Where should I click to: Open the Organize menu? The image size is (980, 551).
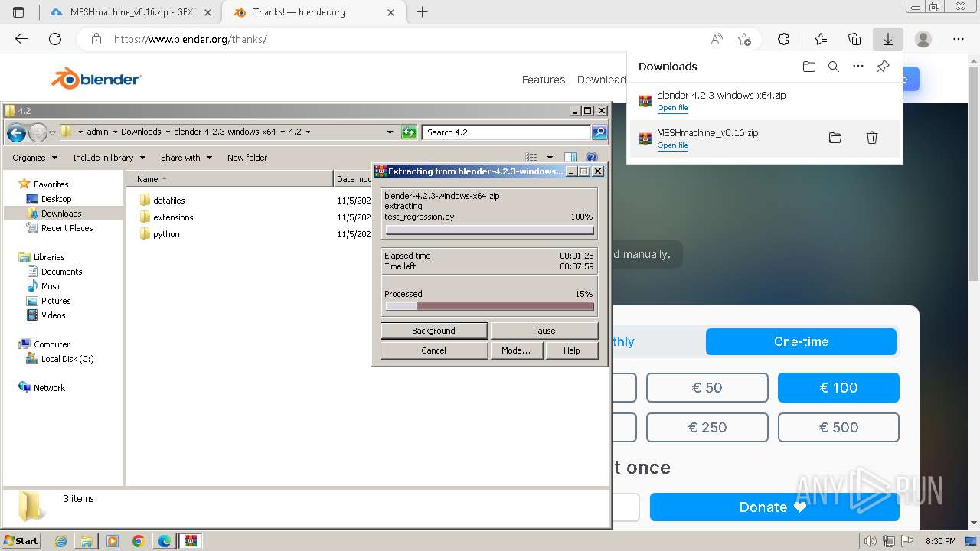pos(34,158)
